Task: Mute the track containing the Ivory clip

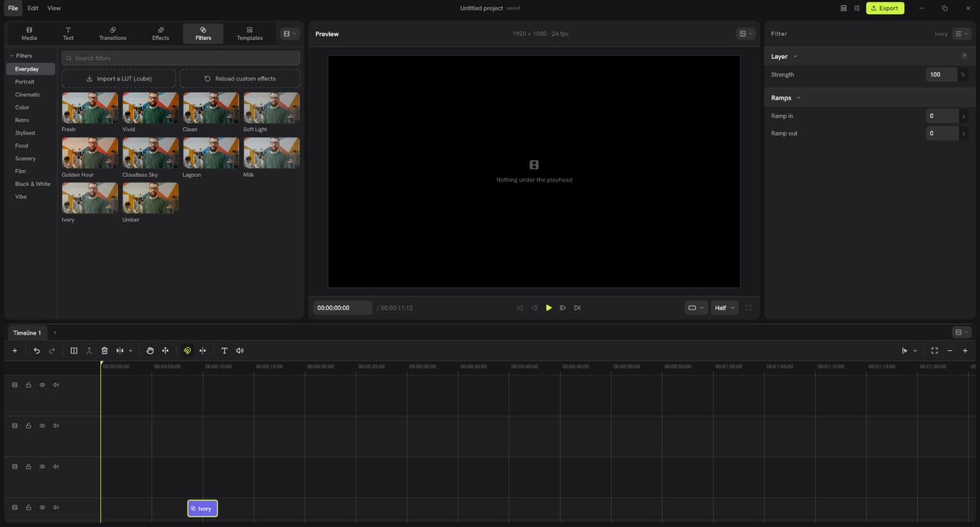Action: [x=56, y=507]
